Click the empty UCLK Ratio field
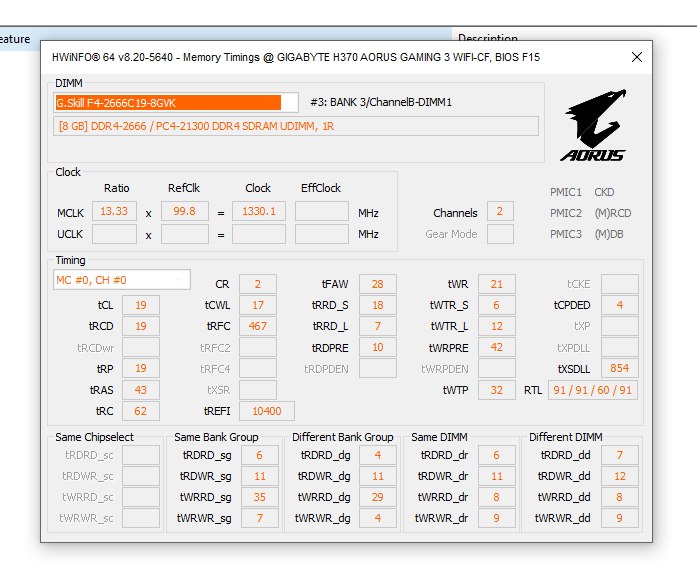This screenshot has height=567, width=697. (114, 234)
